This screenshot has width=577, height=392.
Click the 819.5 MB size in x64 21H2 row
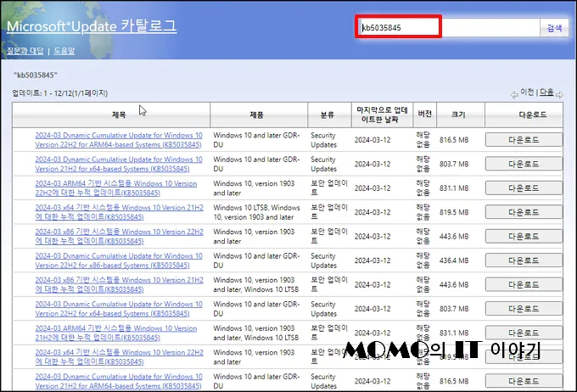click(454, 212)
